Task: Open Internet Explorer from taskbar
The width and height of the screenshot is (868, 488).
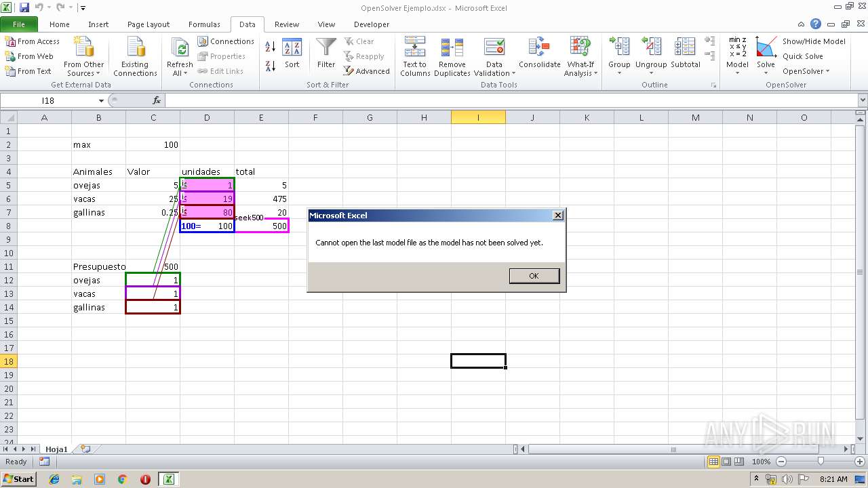Action: [54, 479]
